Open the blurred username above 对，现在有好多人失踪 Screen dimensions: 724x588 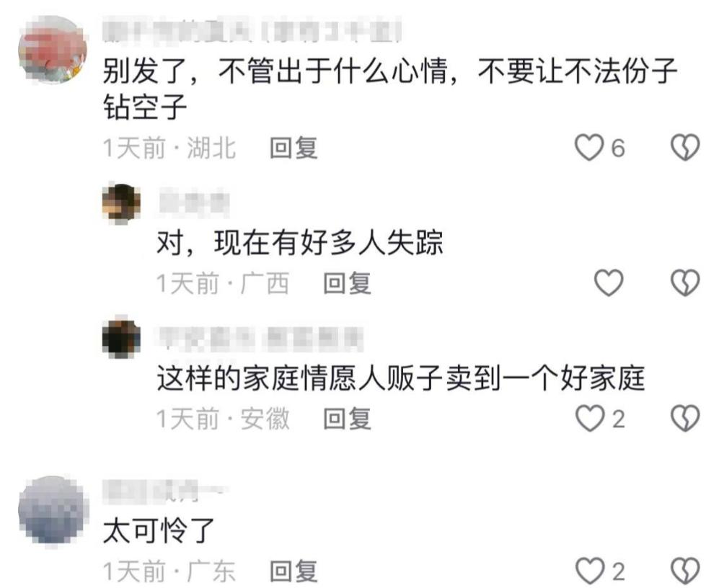tap(194, 202)
